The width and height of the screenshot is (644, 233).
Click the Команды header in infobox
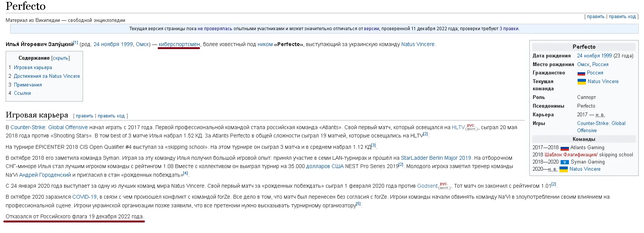(584, 139)
